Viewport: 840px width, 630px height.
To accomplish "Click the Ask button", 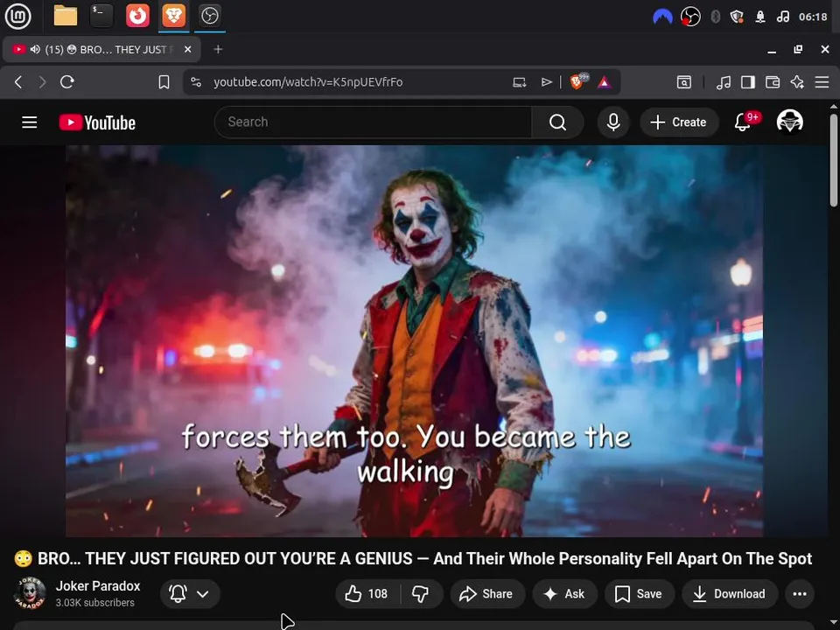I will pos(564,593).
